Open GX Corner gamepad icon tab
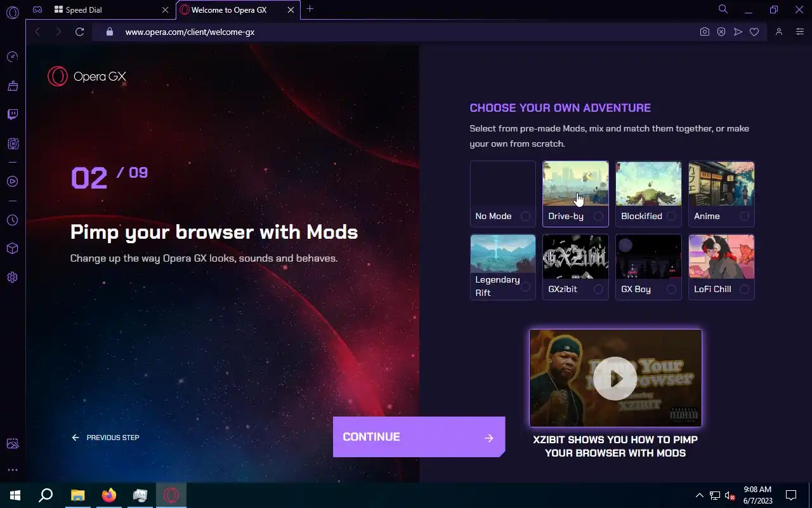 [x=37, y=10]
